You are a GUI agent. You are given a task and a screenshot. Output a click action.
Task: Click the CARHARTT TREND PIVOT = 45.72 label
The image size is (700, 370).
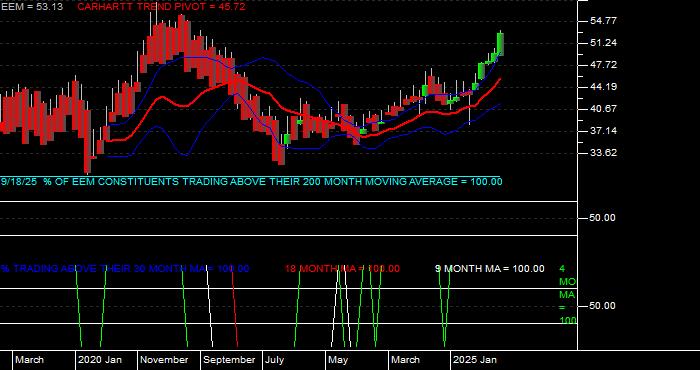(161, 7)
